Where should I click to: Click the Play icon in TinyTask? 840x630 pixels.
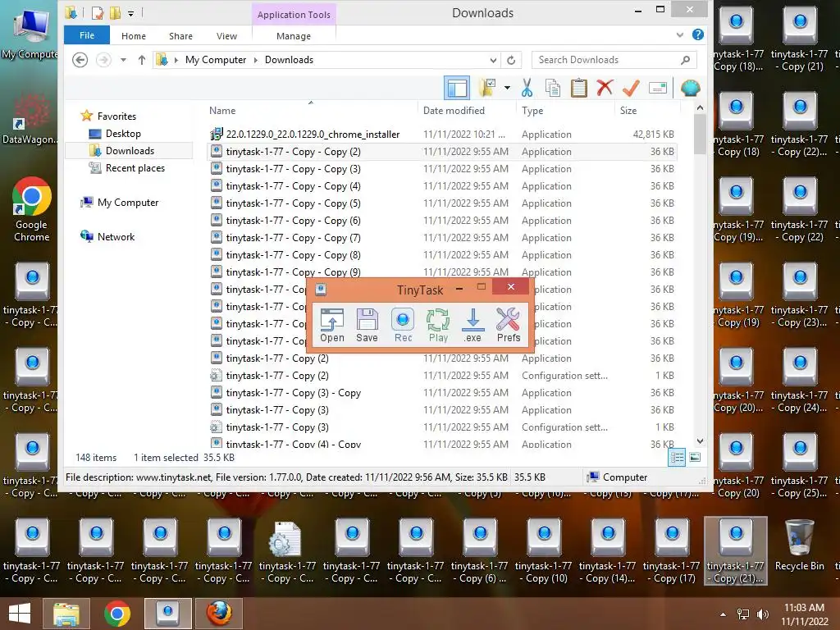pyautogui.click(x=438, y=325)
